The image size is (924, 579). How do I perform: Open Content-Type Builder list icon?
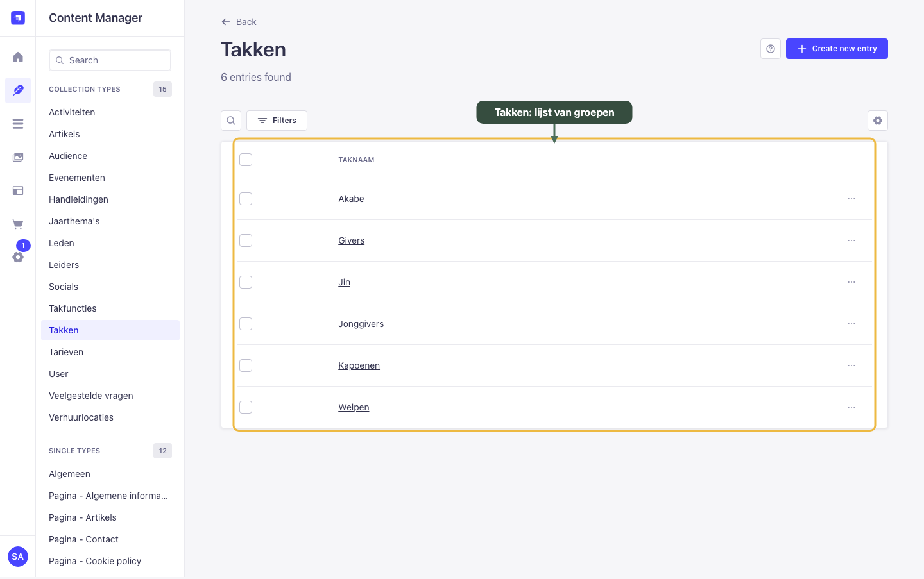tap(18, 124)
